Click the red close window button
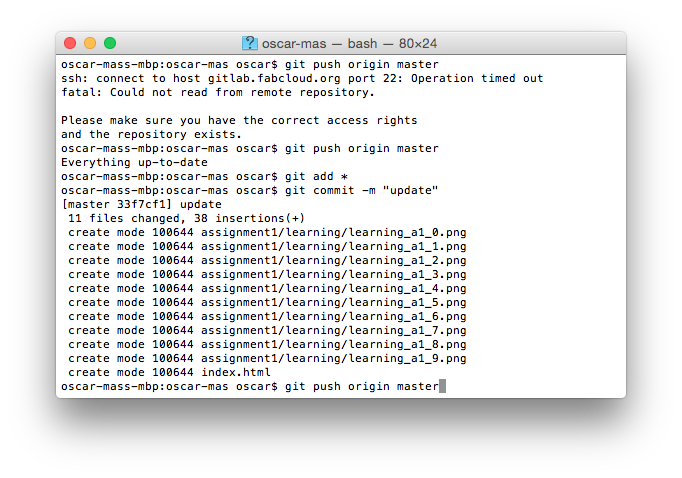 pyautogui.click(x=70, y=43)
